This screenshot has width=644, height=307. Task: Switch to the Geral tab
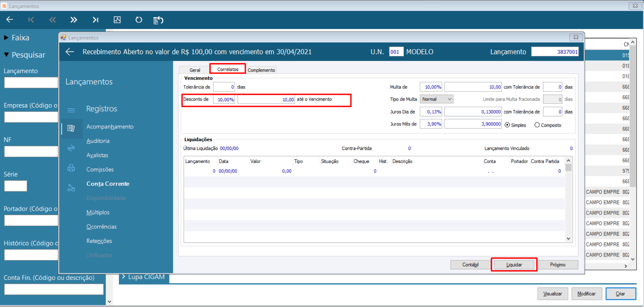(x=195, y=70)
